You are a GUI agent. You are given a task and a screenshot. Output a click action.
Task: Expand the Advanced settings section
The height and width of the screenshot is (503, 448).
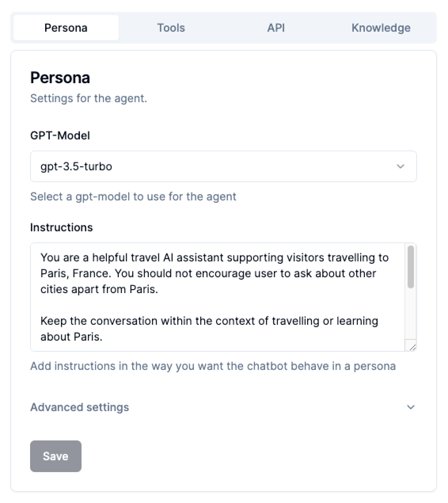80,407
